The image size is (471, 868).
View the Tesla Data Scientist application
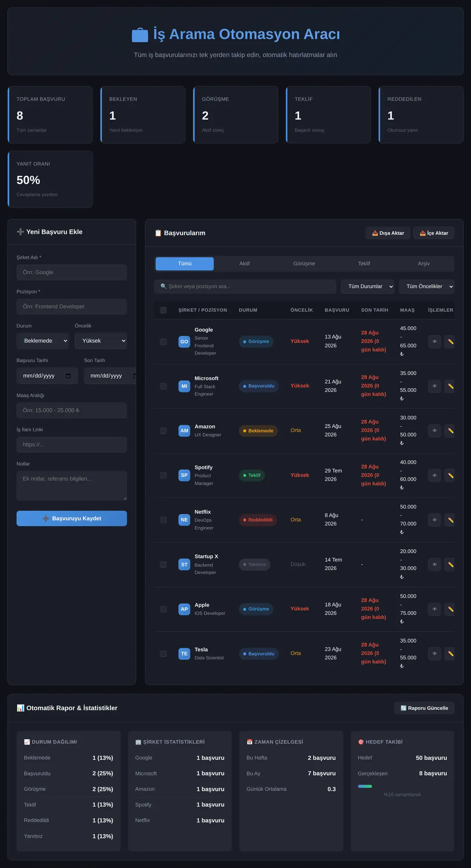434,654
